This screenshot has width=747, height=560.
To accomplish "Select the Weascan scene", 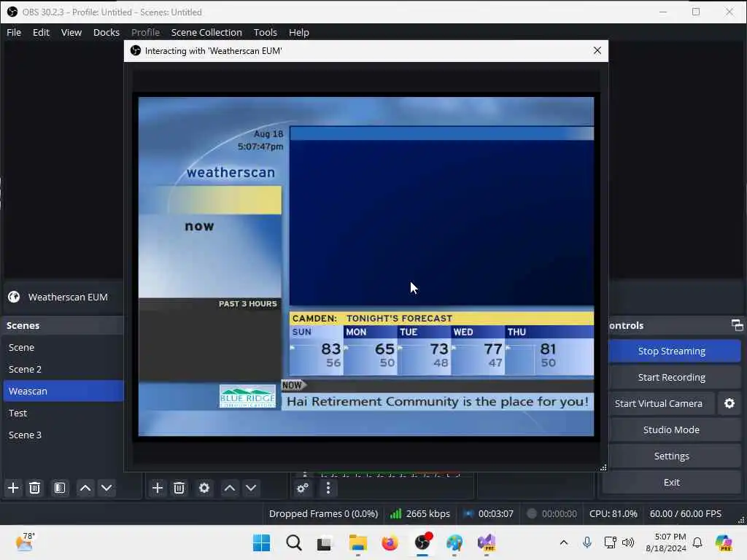I will pyautogui.click(x=63, y=391).
